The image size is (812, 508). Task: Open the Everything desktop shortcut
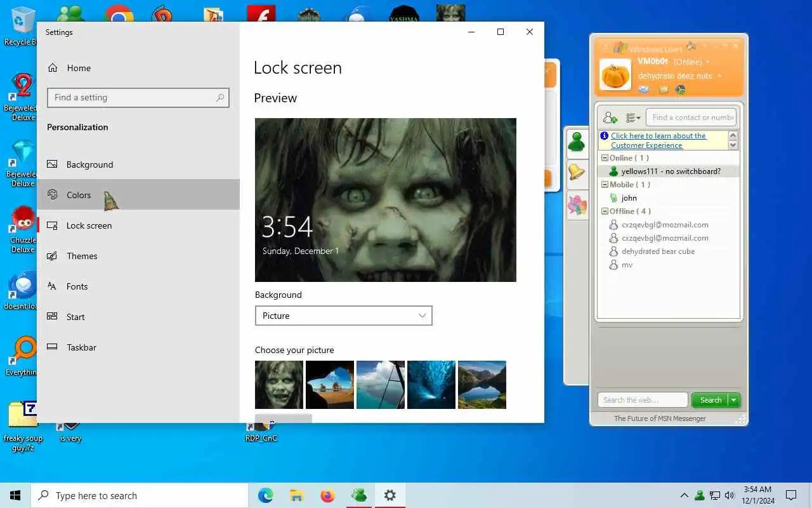(x=23, y=357)
